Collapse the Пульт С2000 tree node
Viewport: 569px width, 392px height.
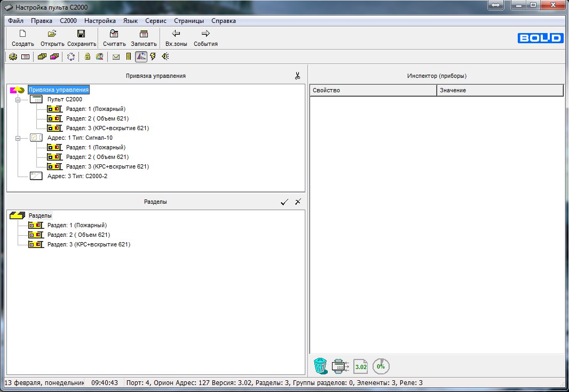click(18, 100)
